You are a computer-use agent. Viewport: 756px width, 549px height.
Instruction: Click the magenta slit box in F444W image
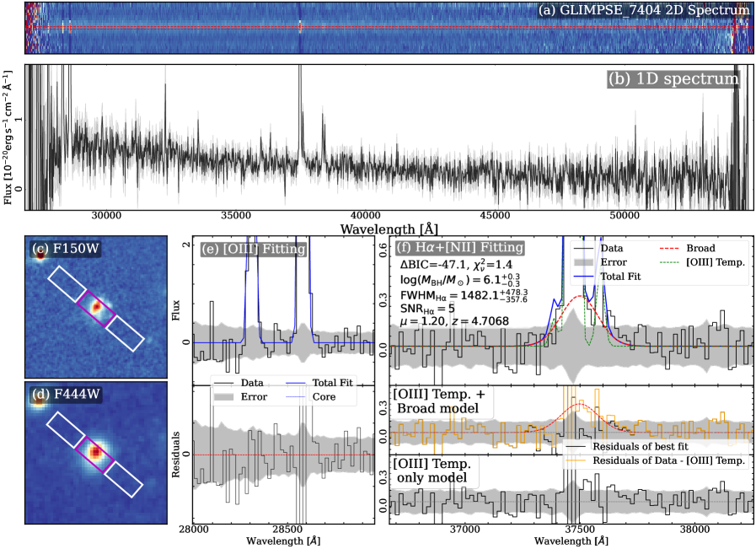point(96,450)
